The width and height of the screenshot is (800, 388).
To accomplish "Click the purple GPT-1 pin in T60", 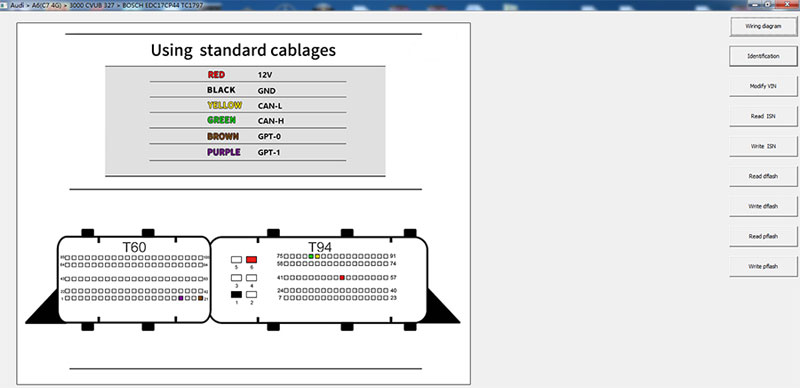I will coord(181,298).
